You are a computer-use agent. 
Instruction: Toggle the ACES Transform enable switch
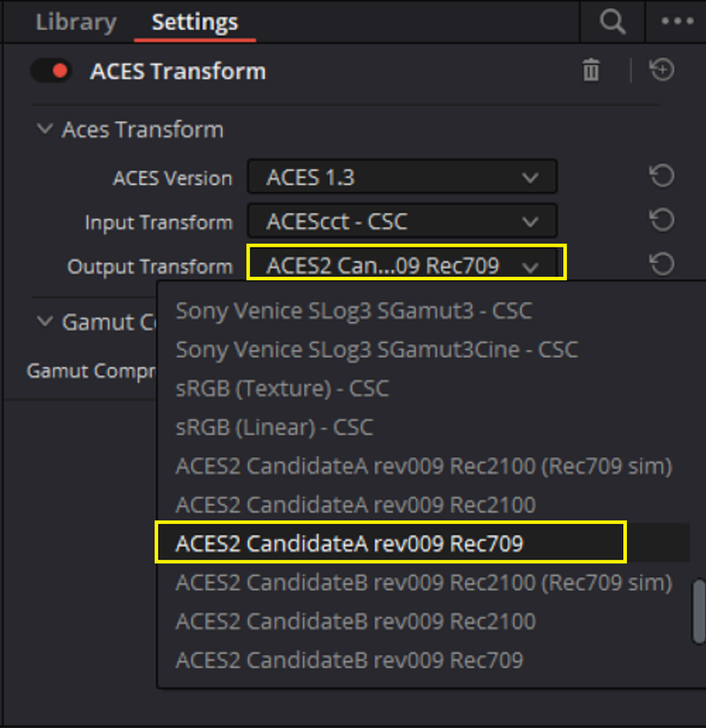[x=51, y=71]
